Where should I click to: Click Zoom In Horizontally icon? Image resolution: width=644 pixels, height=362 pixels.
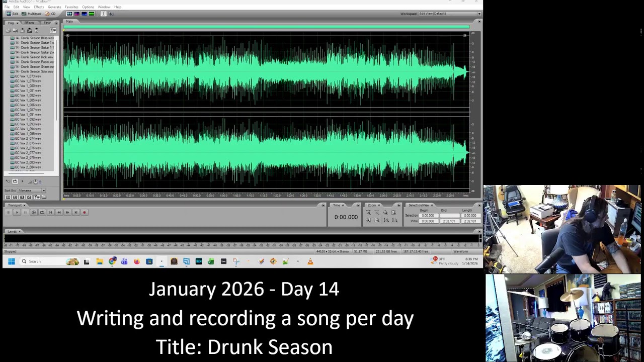(x=369, y=212)
